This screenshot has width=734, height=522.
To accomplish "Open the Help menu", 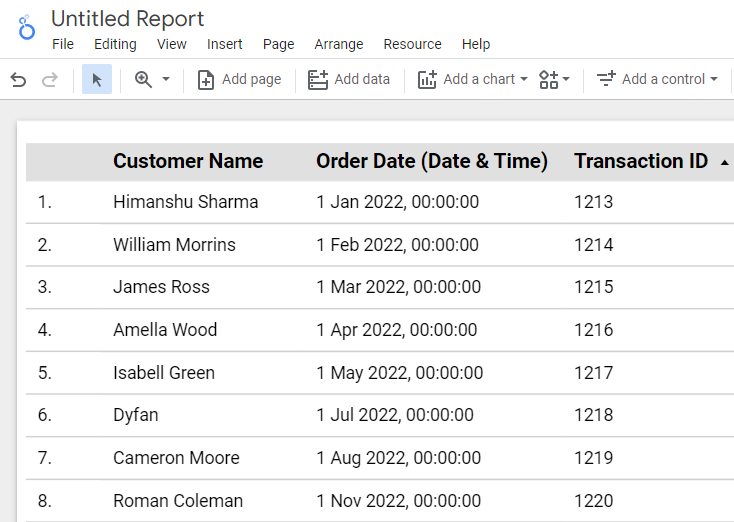I will click(x=476, y=44).
